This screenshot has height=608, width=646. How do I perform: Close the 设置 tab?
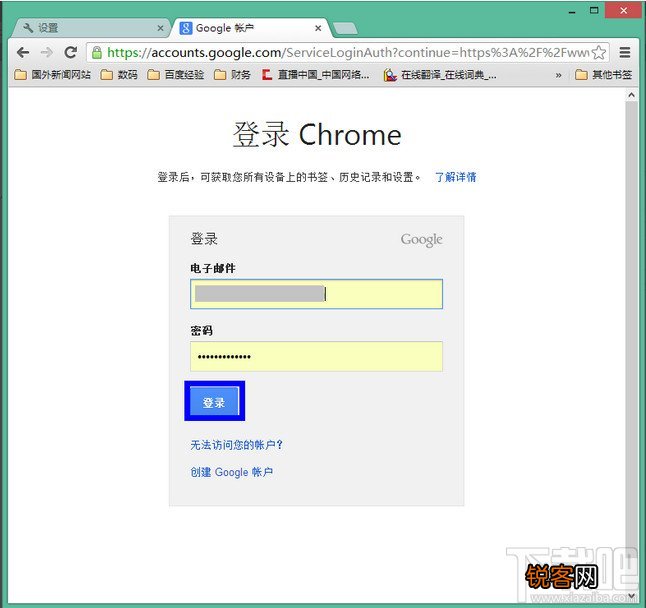coord(160,28)
